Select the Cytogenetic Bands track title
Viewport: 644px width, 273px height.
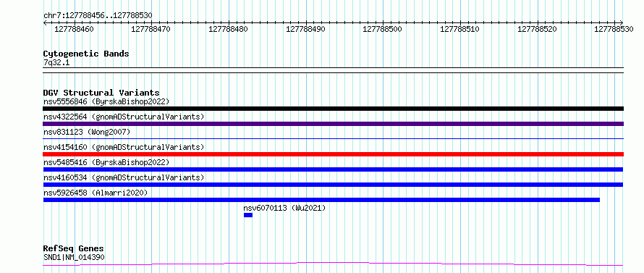[x=86, y=54]
